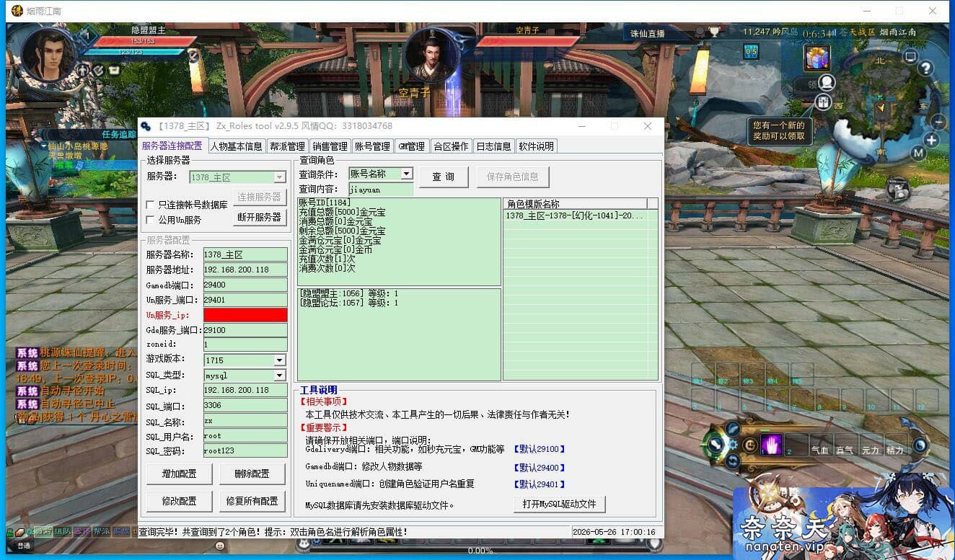Click the 0.5 blue buff icon

(751, 52)
